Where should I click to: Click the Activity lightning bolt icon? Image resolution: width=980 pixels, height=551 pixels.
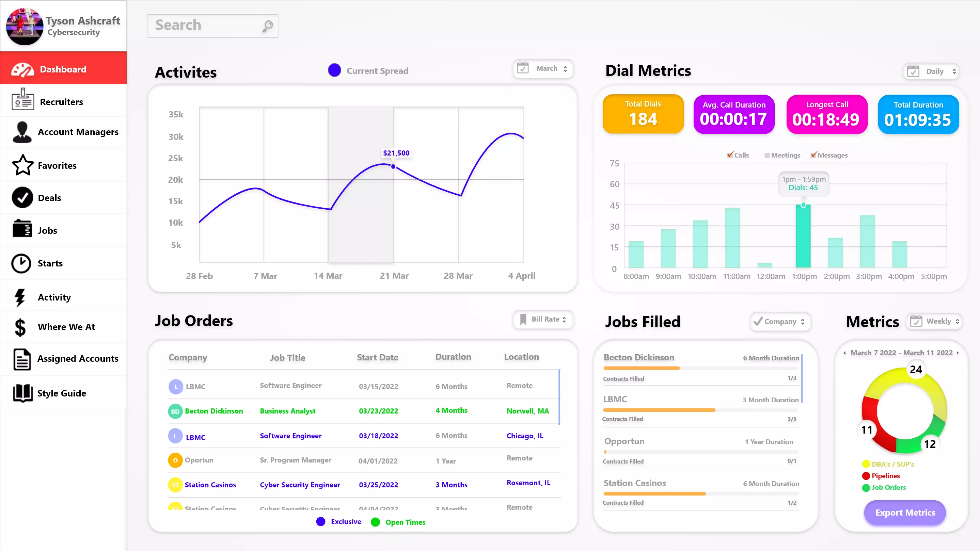[20, 297]
